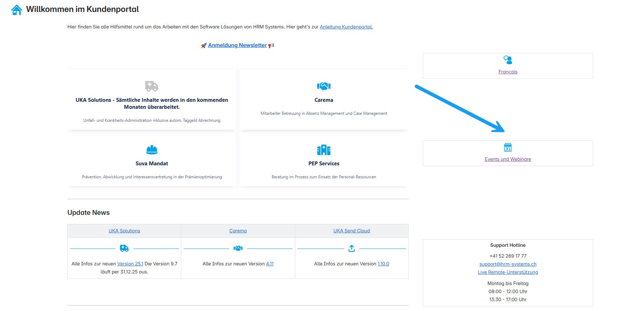Click the hospital building icon above PEP Services
This screenshot has height=311, width=644.
coord(324,150)
